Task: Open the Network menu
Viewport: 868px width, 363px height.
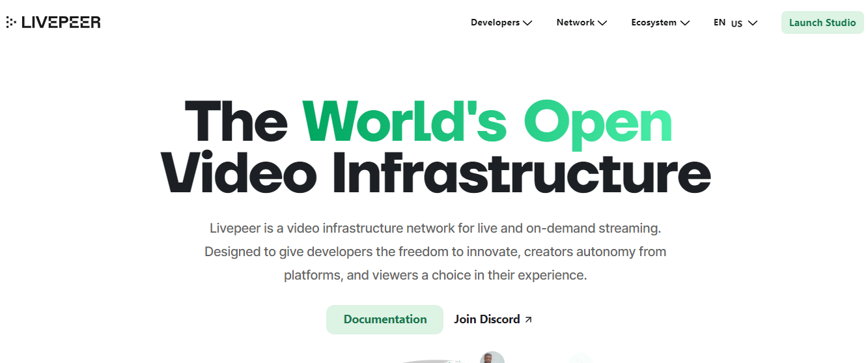Action: 581,22
